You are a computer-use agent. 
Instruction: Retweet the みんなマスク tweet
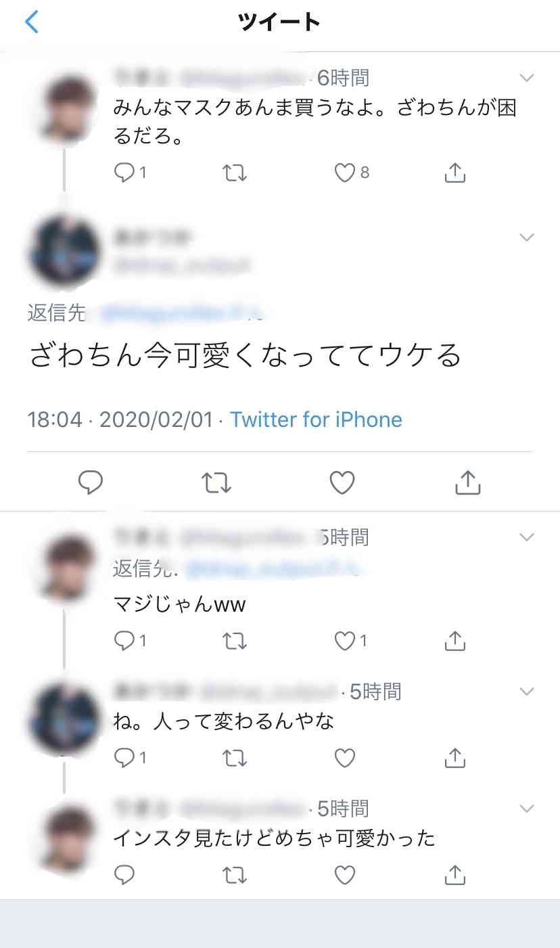tap(235, 173)
